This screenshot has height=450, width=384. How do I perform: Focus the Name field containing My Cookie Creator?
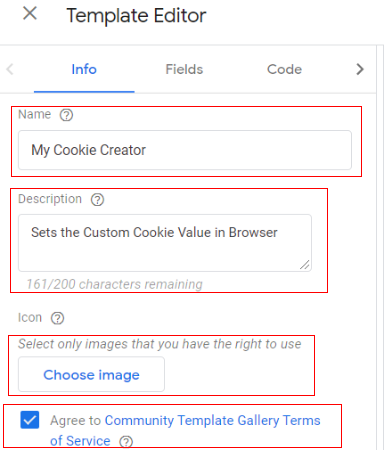pos(185,150)
